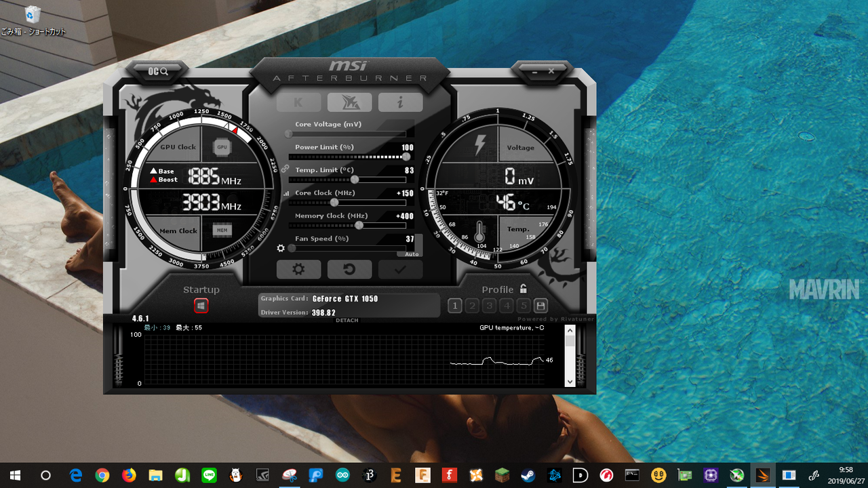Click the MSI dragon jet logo button
The image size is (868, 488).
click(x=349, y=102)
